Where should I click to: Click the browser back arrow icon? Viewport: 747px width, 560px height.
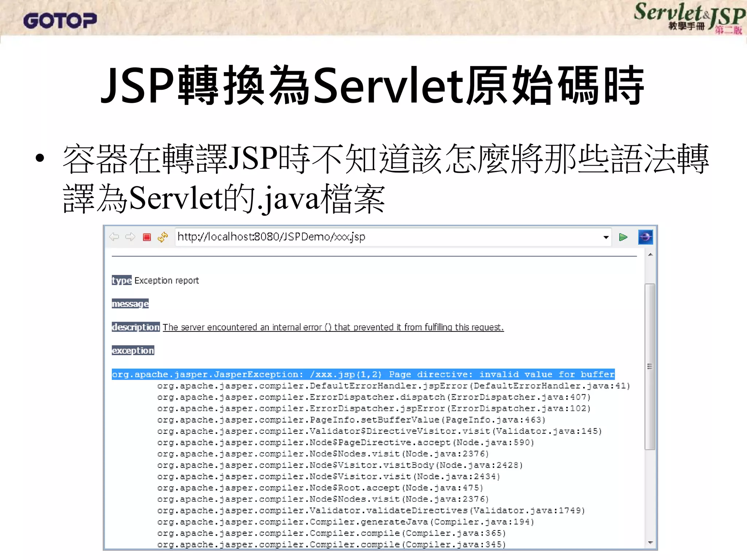(x=114, y=237)
